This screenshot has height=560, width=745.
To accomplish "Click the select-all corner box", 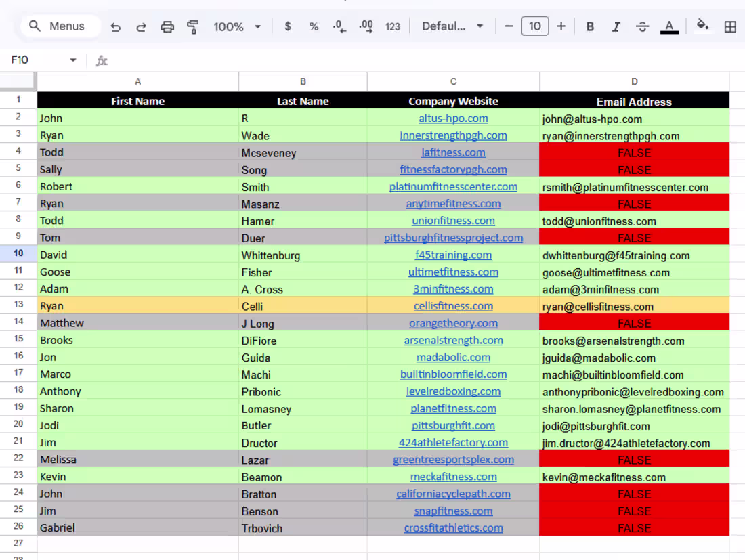I will 18,82.
